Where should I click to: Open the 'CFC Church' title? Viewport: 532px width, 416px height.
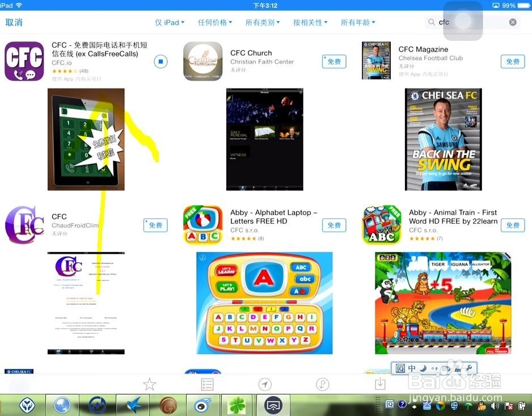[x=251, y=53]
